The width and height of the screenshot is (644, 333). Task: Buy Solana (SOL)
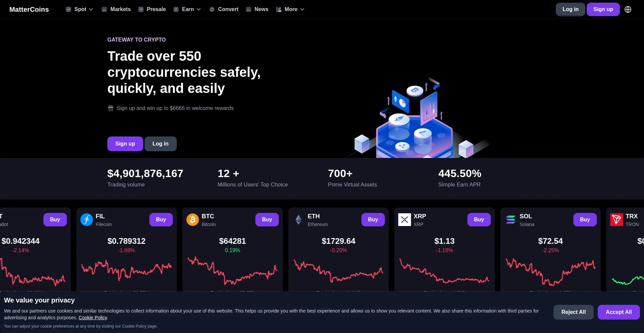[585, 220]
